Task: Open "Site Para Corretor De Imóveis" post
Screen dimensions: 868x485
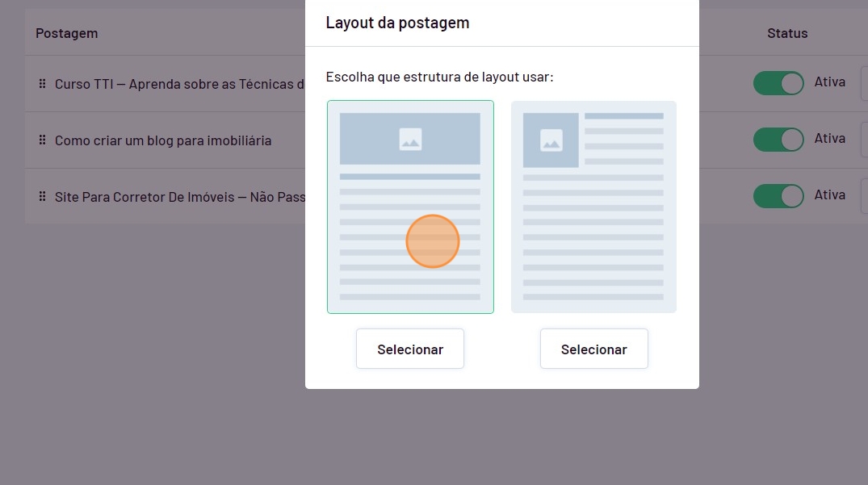Action: click(178, 197)
